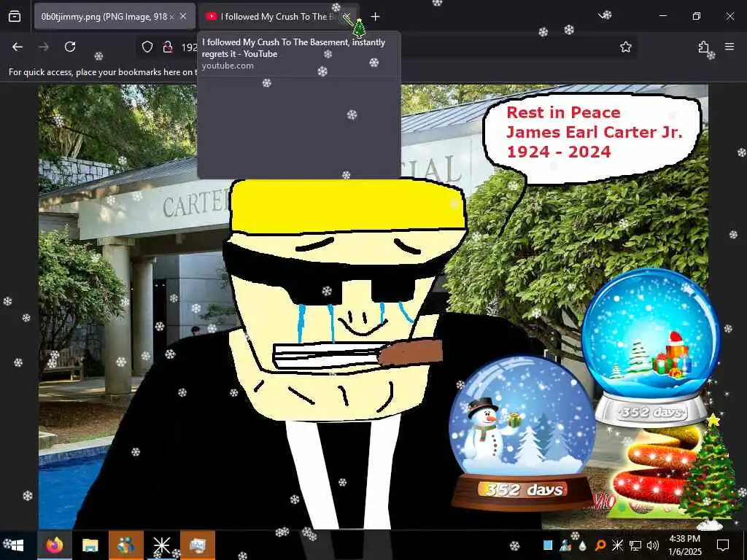Click the gift-box snow globe widget
The height and width of the screenshot is (560, 747).
(651, 347)
